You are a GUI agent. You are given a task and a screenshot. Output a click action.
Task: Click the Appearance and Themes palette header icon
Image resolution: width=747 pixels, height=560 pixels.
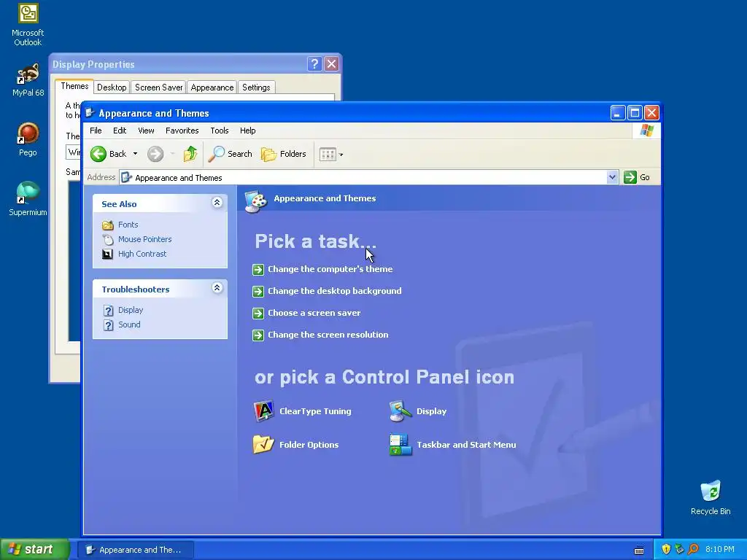(256, 201)
